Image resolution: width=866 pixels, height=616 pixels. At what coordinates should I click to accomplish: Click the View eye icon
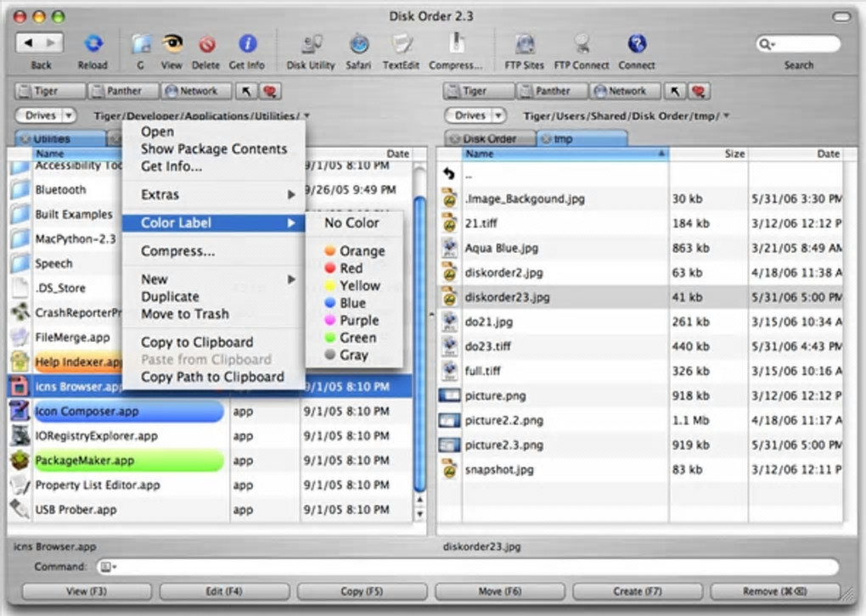172,43
